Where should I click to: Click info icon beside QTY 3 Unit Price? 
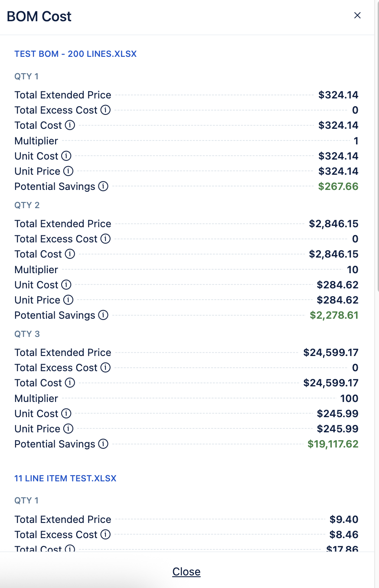[x=68, y=429]
